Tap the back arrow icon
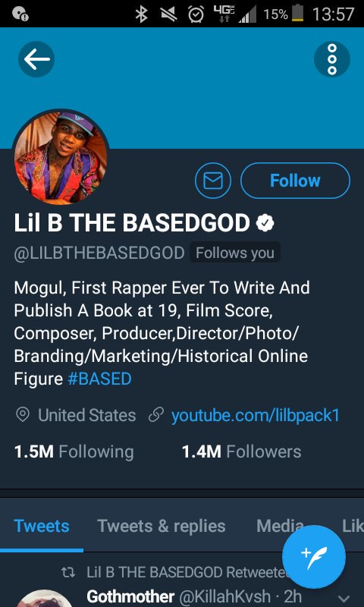The image size is (364, 607). click(36, 59)
